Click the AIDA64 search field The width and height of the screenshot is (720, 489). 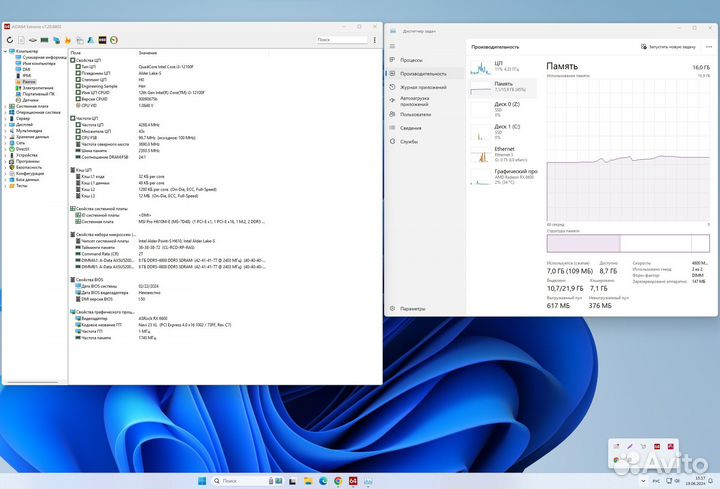342,40
